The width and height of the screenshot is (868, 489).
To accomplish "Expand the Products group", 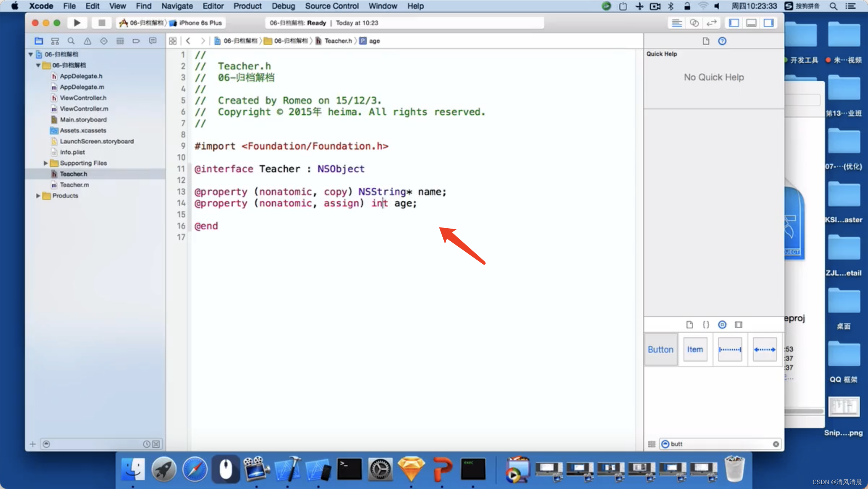I will [38, 196].
